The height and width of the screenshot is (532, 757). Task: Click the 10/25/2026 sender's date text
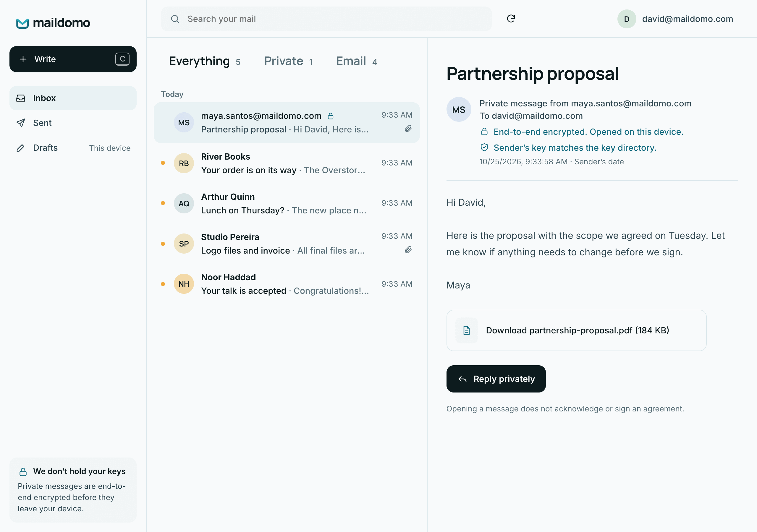point(551,161)
